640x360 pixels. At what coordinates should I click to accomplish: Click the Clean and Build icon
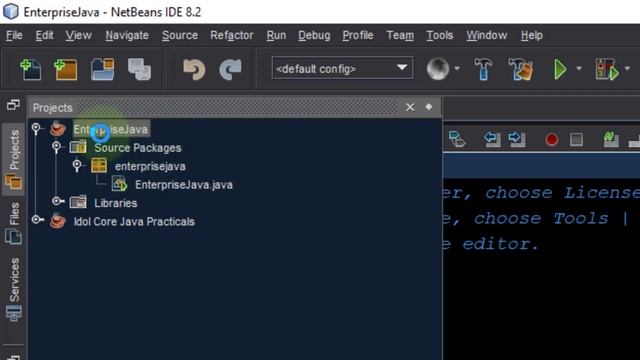click(521, 69)
